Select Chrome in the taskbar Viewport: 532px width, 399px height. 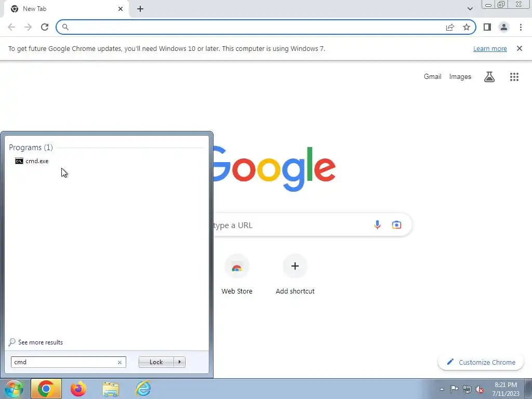pos(46,389)
